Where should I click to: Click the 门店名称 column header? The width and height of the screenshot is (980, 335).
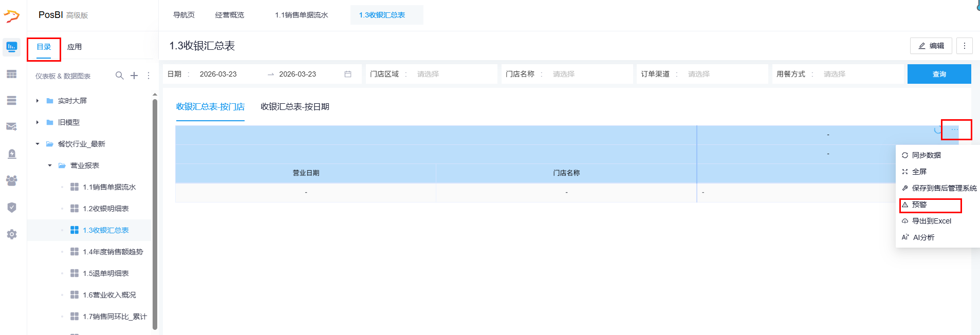(566, 173)
